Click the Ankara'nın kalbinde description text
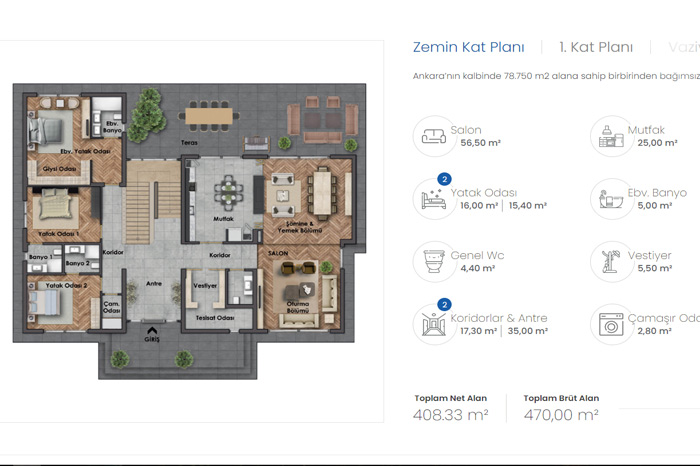The image size is (700, 466). (556, 76)
